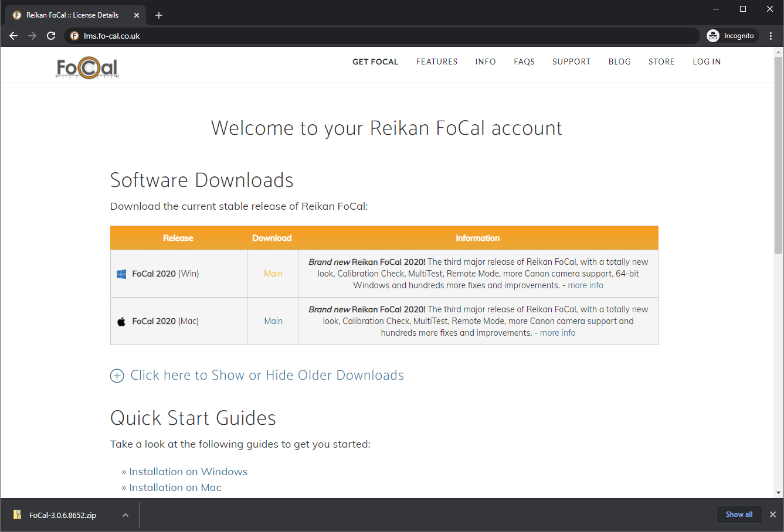Open the Installation on Windows guide
784x532 pixels.
tap(188, 472)
